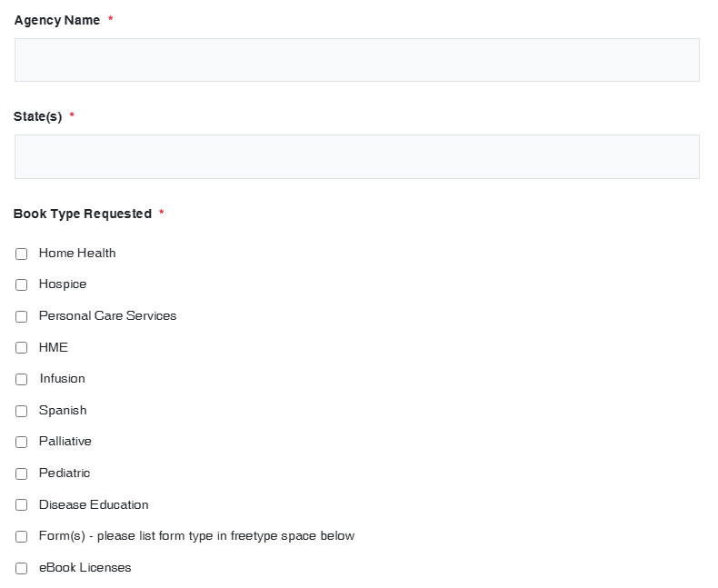The image size is (718, 588).
Task: Check the Spanish book type box
Action: 21,411
